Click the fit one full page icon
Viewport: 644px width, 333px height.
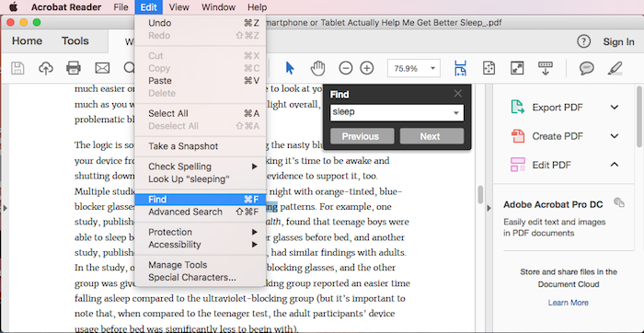(489, 68)
